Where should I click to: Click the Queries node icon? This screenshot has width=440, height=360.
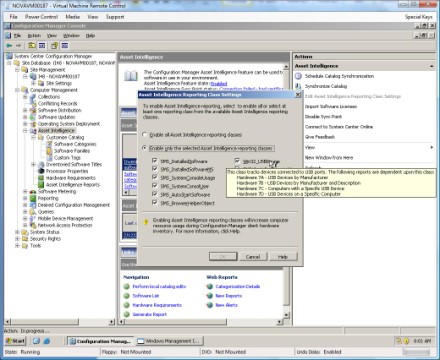coord(33,212)
